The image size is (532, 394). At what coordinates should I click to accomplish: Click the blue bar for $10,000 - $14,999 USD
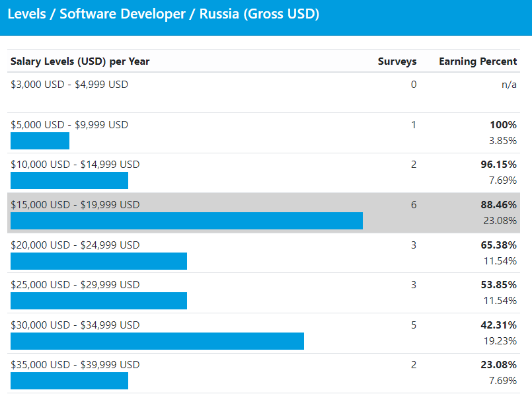(x=69, y=180)
